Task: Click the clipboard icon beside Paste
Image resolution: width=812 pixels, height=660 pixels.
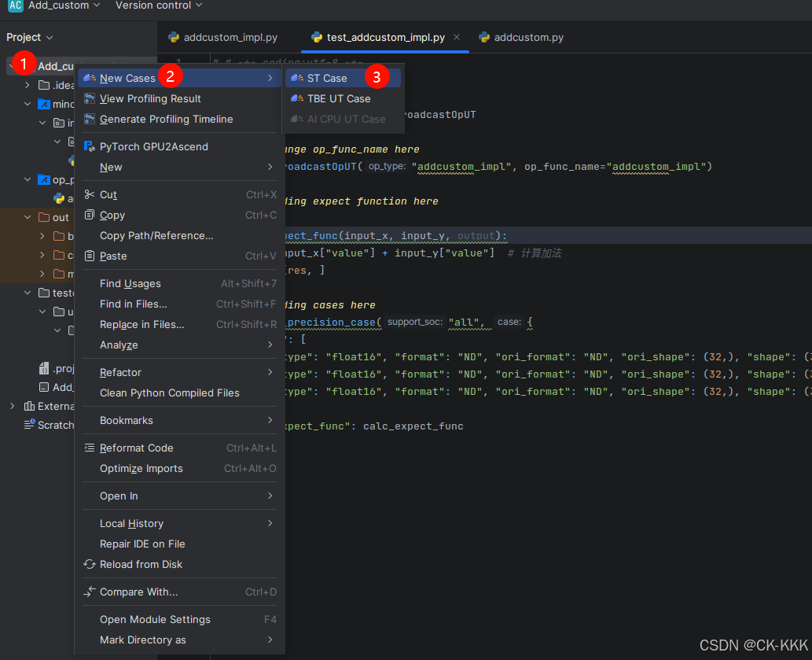Action: [89, 256]
